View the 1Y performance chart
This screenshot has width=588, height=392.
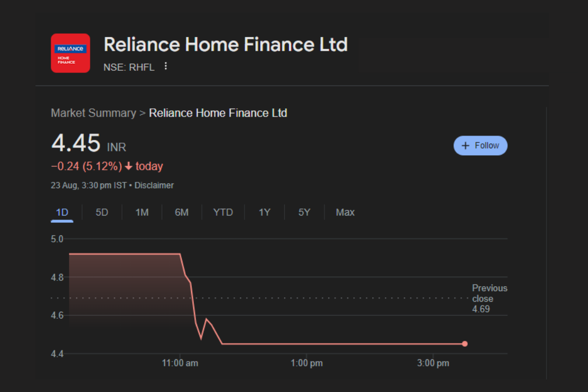[264, 212]
